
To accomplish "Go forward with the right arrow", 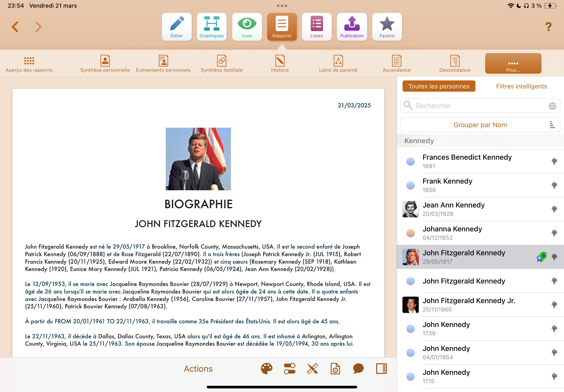I will coord(38,27).
